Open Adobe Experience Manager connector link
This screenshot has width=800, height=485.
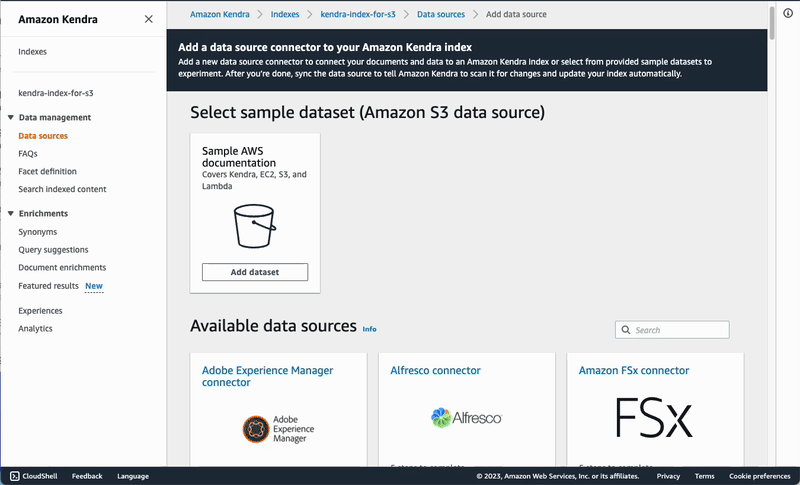(x=267, y=376)
